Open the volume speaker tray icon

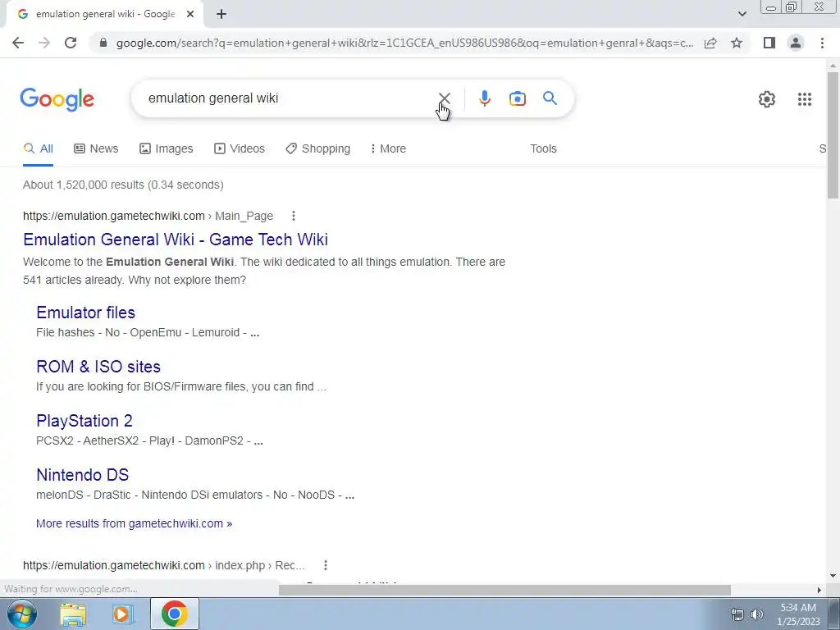757,614
